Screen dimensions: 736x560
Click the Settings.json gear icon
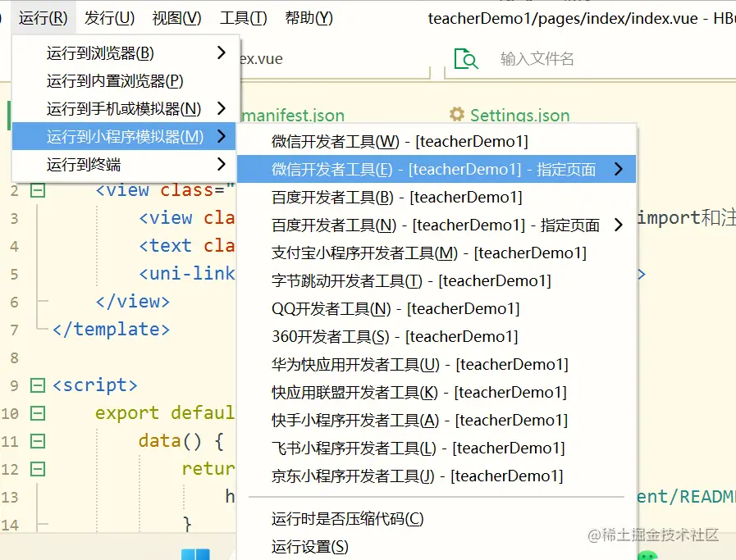tap(457, 114)
